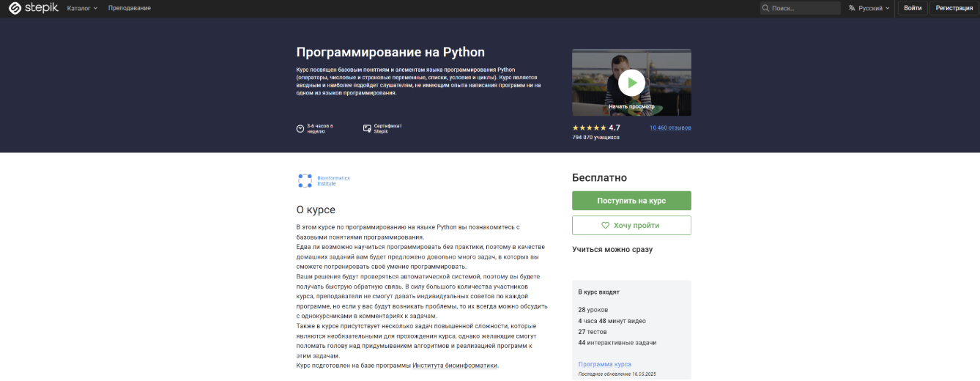
Task: Click the clock icon for weekly hours
Action: pos(300,128)
